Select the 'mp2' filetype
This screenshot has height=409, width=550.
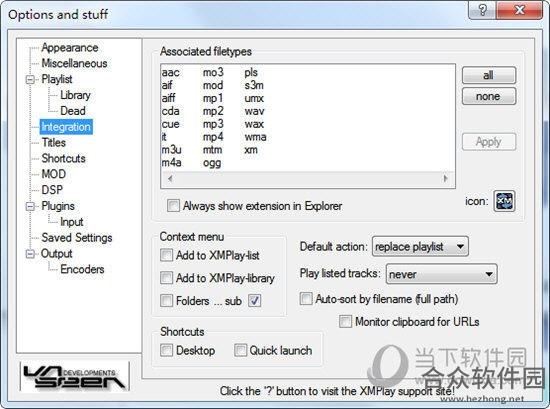tap(213, 111)
